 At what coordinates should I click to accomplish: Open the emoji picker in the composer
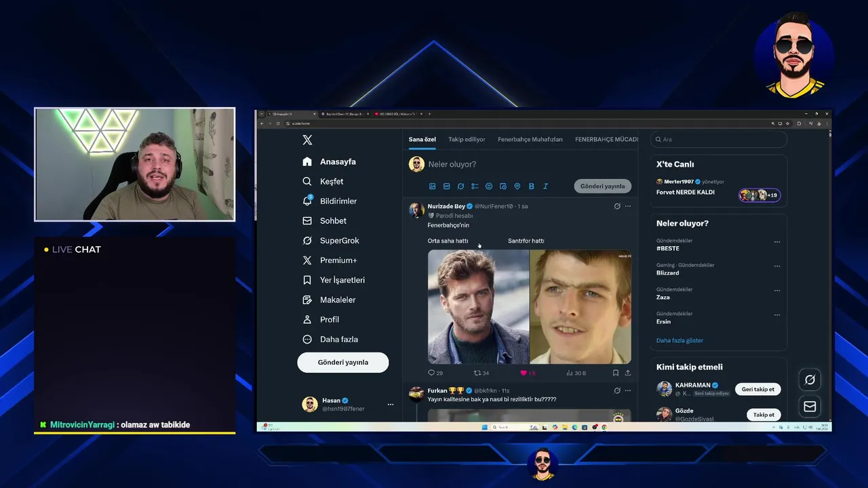(x=489, y=186)
